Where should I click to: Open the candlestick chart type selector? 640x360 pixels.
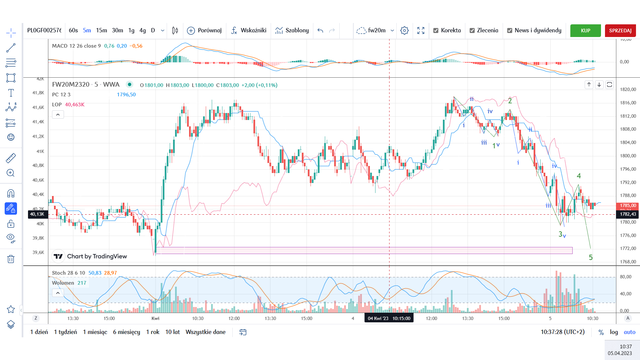pyautogui.click(x=175, y=31)
